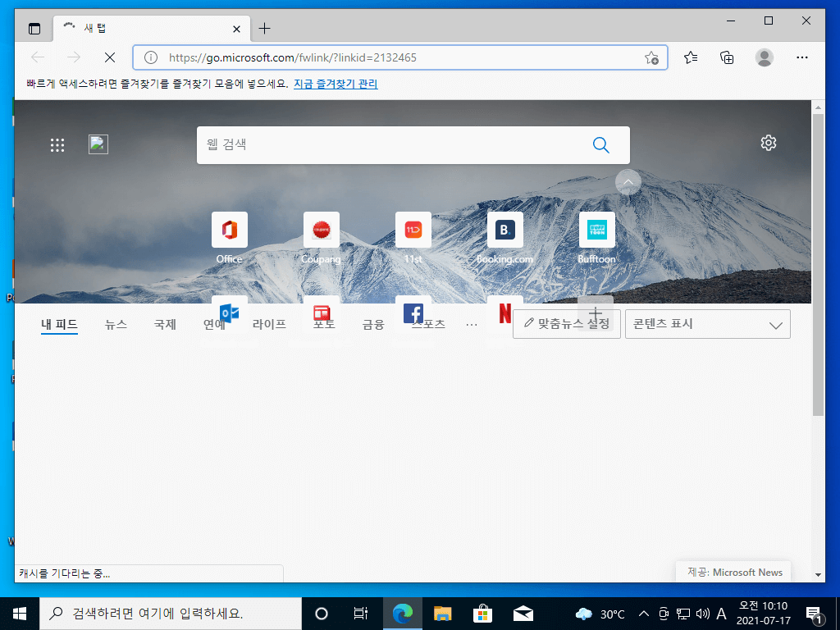This screenshot has width=840, height=630.
Task: Select the 국제 feed tab
Action: 165,324
